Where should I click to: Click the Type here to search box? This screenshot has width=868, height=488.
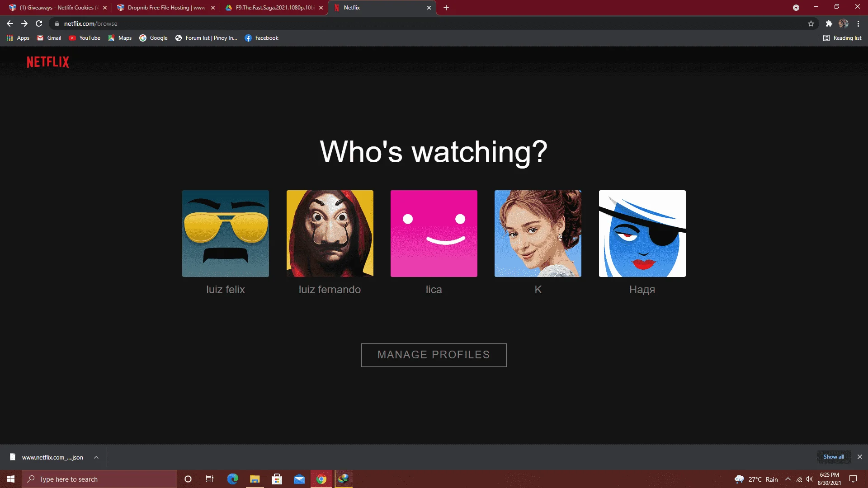pos(99,479)
